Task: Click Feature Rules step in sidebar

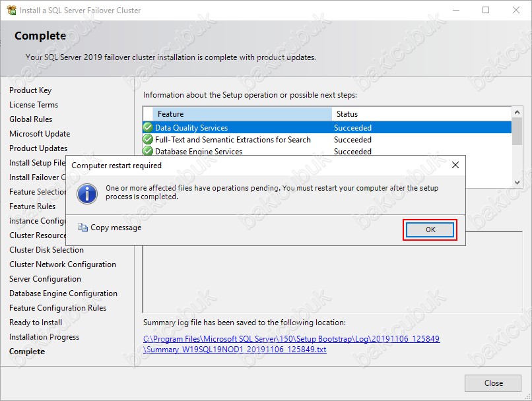Action: [x=32, y=206]
